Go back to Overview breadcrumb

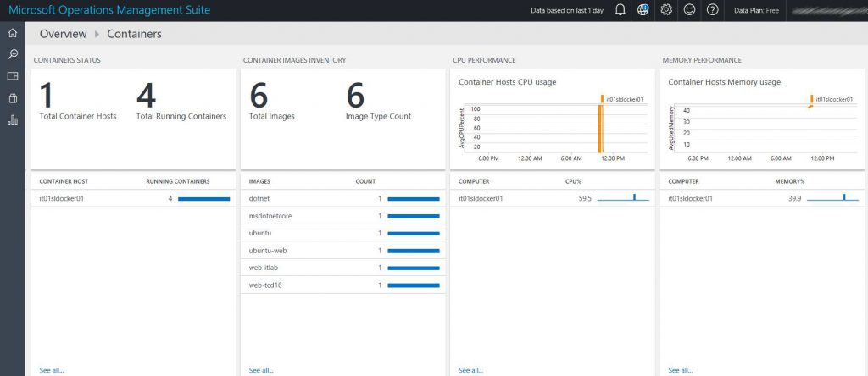click(x=63, y=34)
